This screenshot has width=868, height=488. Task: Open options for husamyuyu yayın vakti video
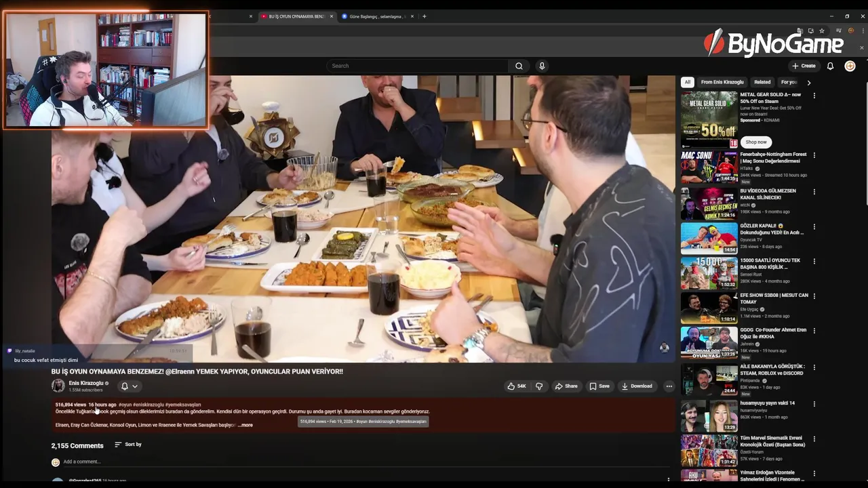tap(814, 405)
